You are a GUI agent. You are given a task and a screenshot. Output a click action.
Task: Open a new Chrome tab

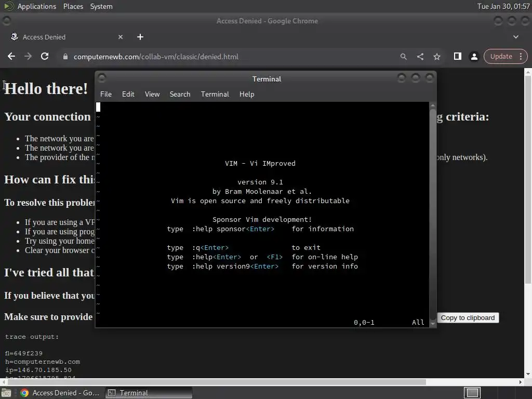pos(140,37)
